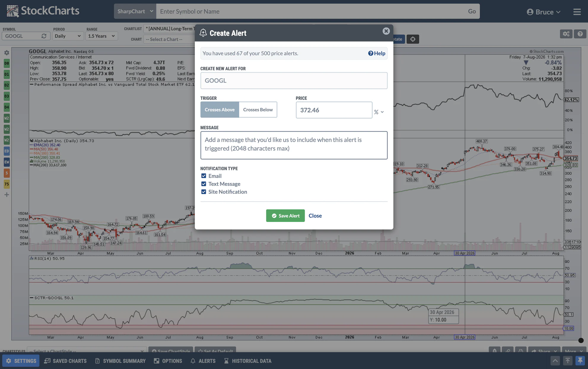This screenshot has width=588, height=369.
Task: Click the Create New Alert For symbol field
Action: (294, 81)
